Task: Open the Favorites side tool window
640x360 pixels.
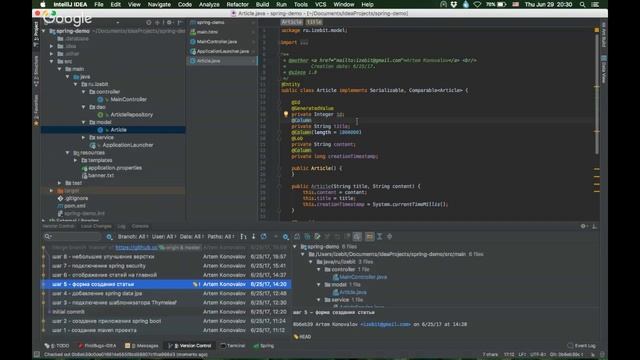Action: tap(36, 109)
